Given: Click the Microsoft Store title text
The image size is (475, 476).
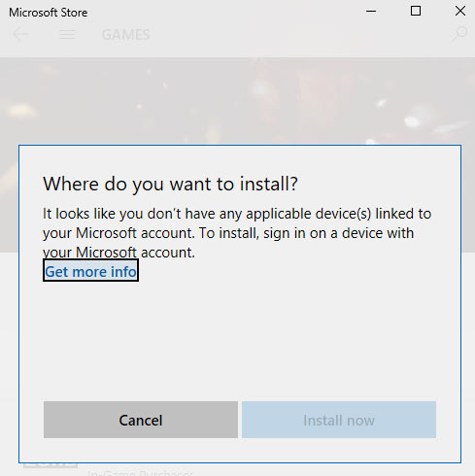Looking at the screenshot, I should click(x=49, y=13).
